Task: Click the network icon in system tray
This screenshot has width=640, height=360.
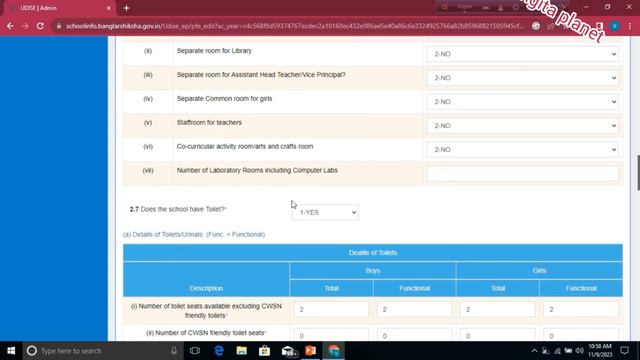Action: pos(557,351)
